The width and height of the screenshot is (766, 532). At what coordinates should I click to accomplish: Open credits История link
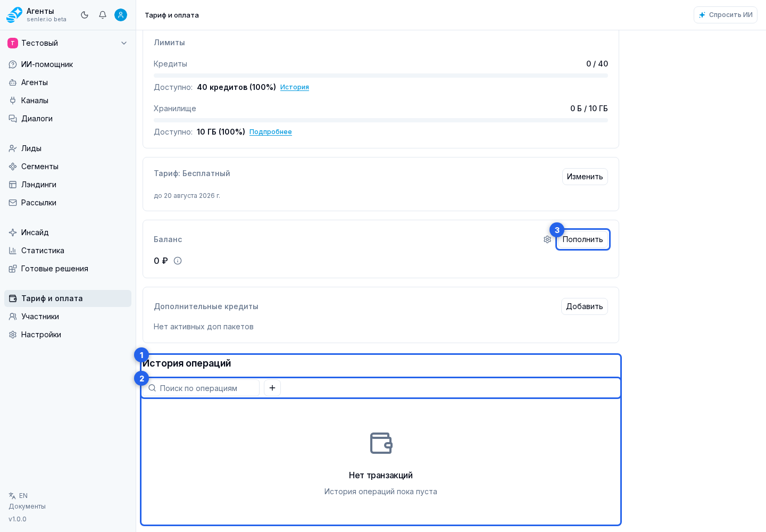click(295, 87)
